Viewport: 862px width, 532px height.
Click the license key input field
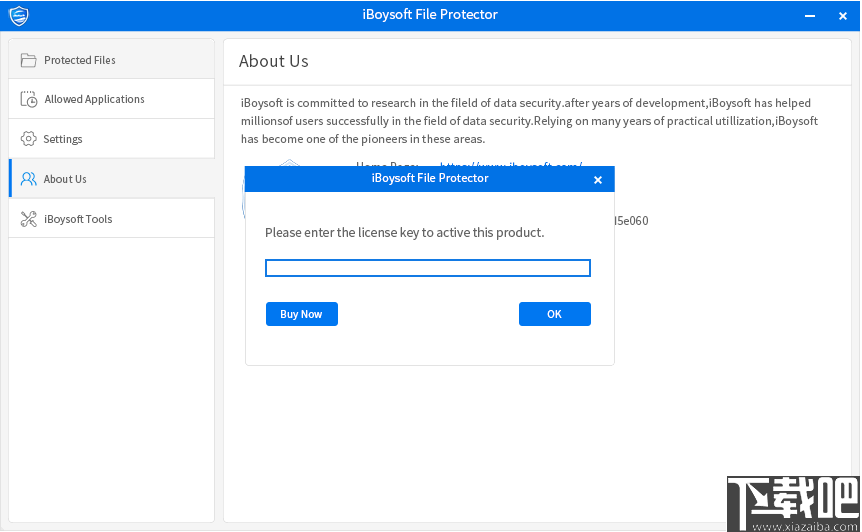tap(428, 268)
